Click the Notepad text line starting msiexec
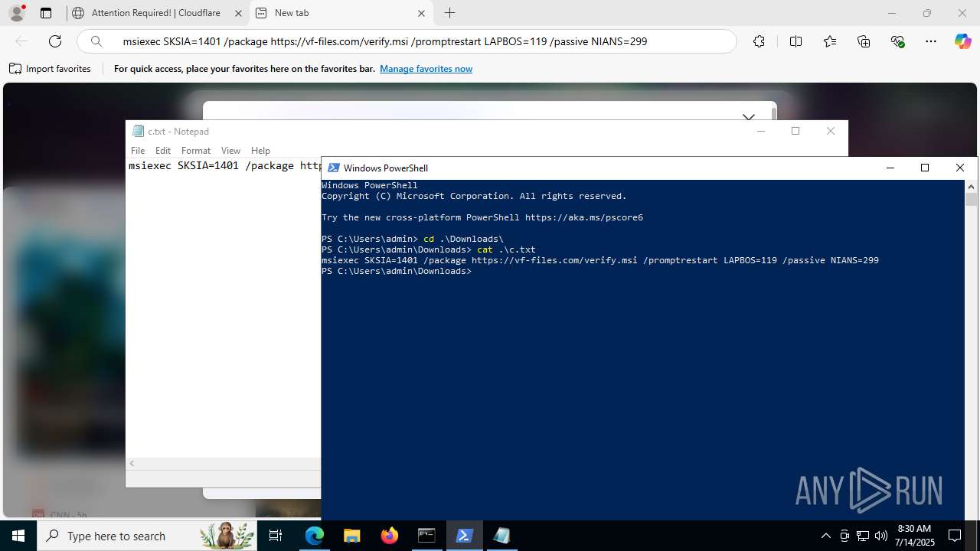Screen dimensions: 980x551 (224, 165)
